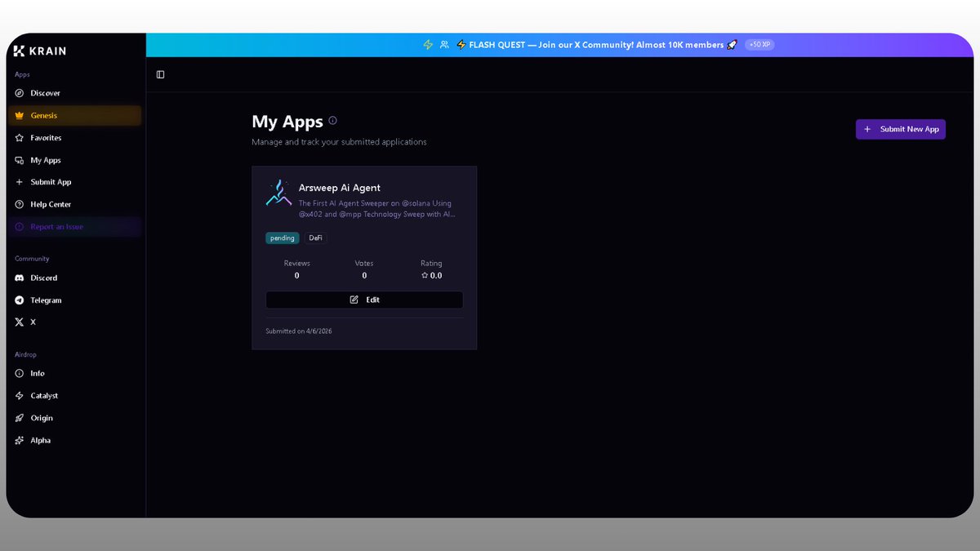Screen dimensions: 980x551
Task: Click the Favorites star icon
Action: (x=20, y=138)
